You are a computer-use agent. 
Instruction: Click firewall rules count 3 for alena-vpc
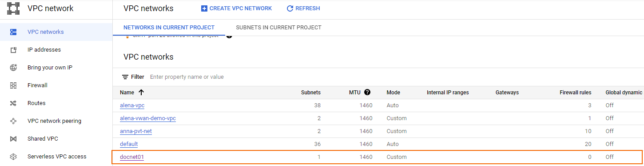pos(589,105)
